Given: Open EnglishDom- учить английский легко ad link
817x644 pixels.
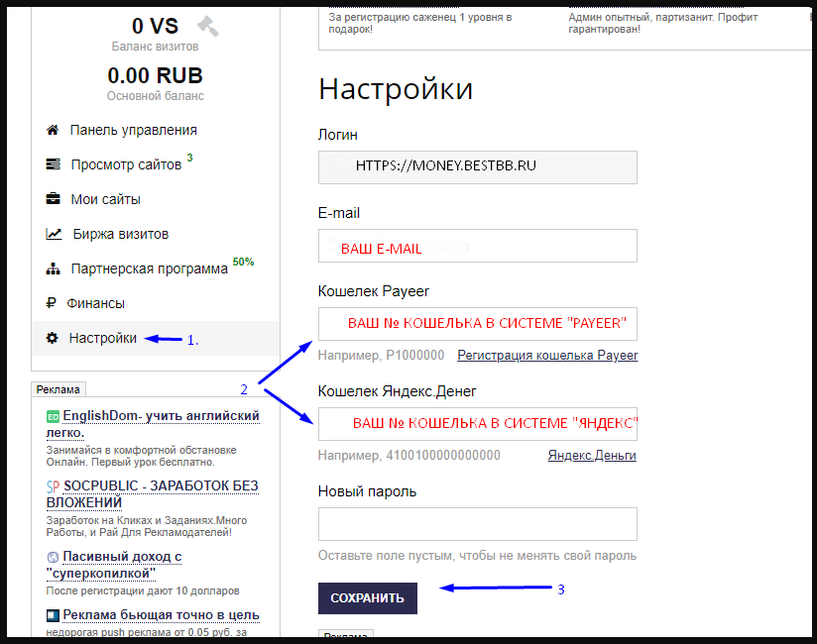Looking at the screenshot, I should (x=153, y=424).
